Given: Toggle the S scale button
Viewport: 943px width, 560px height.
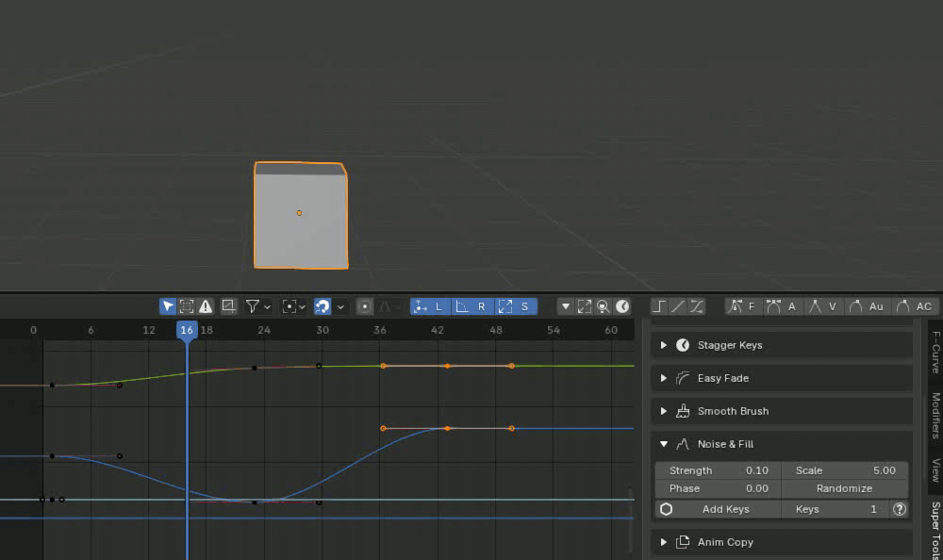Looking at the screenshot, I should coord(516,306).
